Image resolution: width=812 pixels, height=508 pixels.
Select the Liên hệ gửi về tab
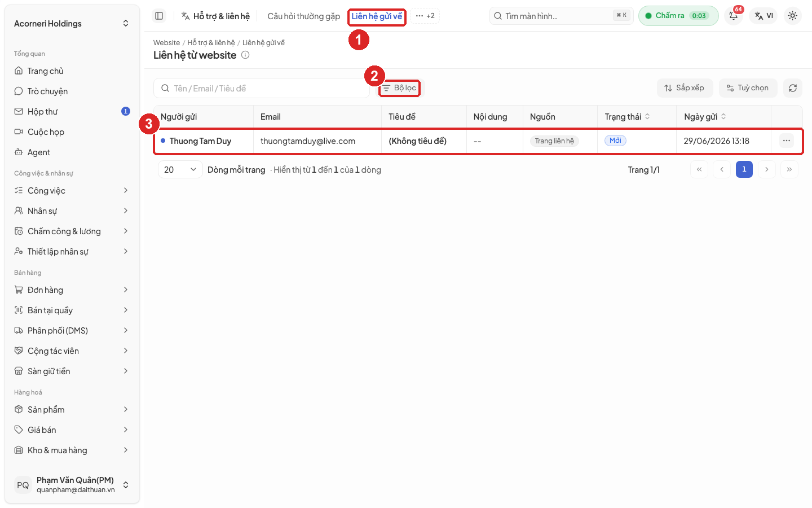pos(377,16)
